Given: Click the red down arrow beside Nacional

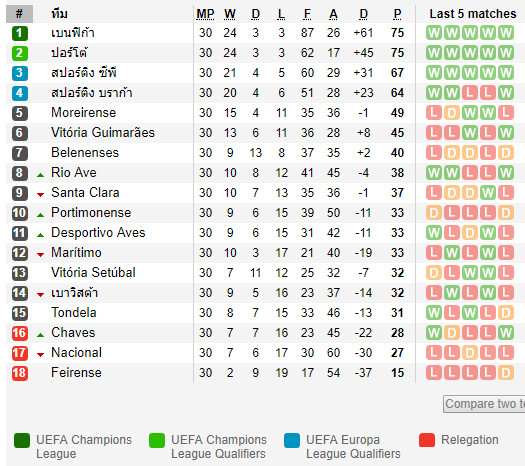Looking at the screenshot, I should 41,355.
